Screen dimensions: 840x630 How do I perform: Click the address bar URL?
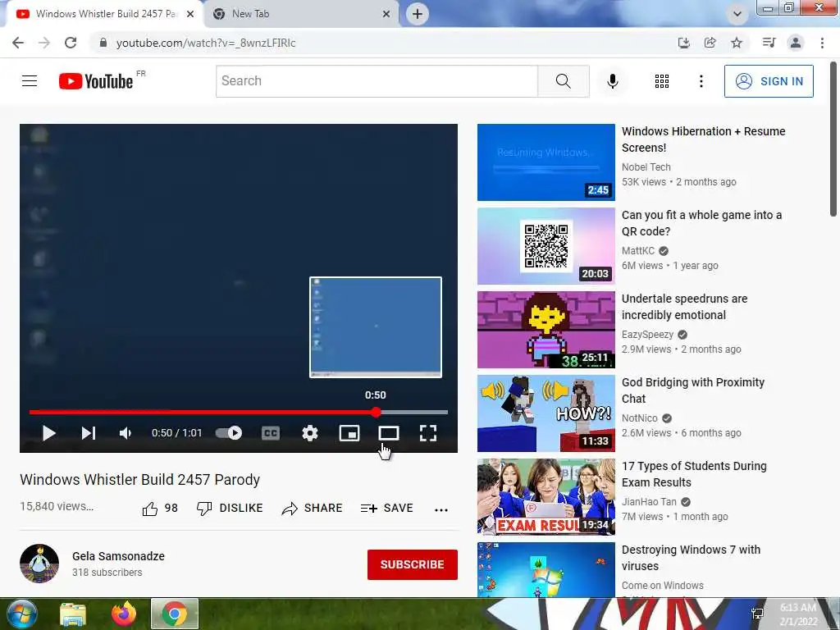point(206,43)
